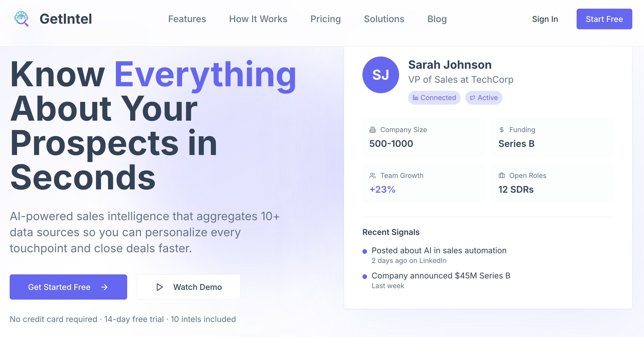Click the building icon beside Company Size
The height and width of the screenshot is (337, 644).
pyautogui.click(x=373, y=130)
